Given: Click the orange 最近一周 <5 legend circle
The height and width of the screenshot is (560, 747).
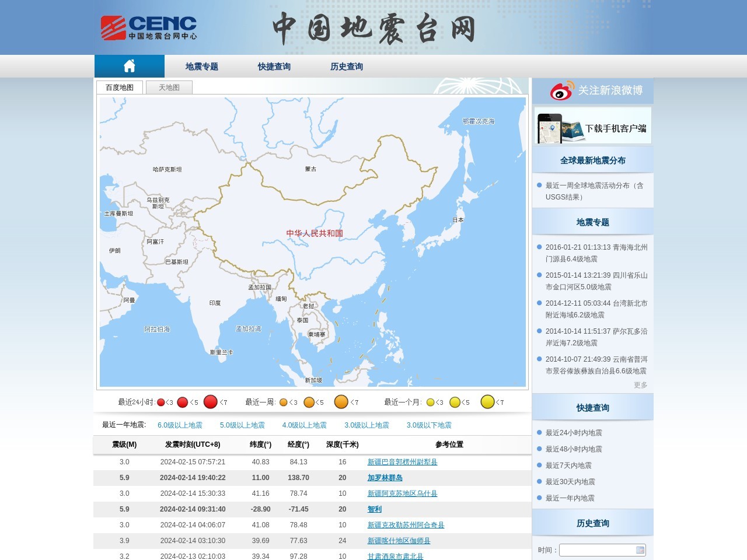Looking at the screenshot, I should tap(310, 402).
